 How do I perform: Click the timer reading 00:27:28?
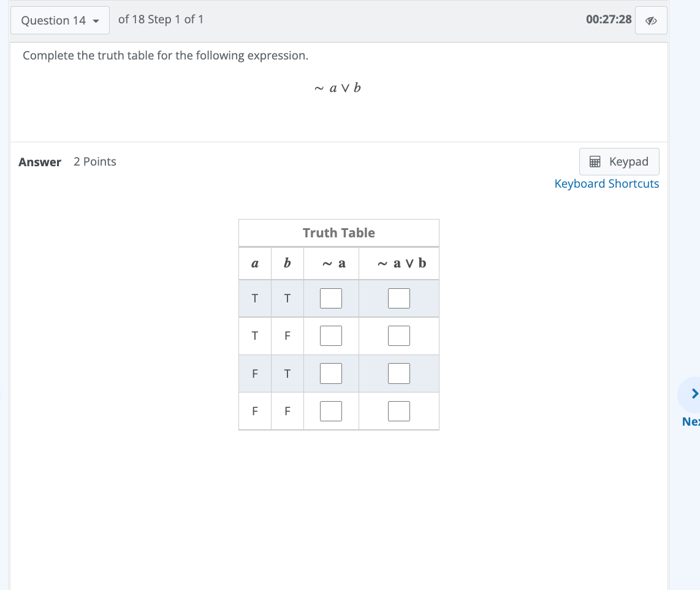[609, 19]
